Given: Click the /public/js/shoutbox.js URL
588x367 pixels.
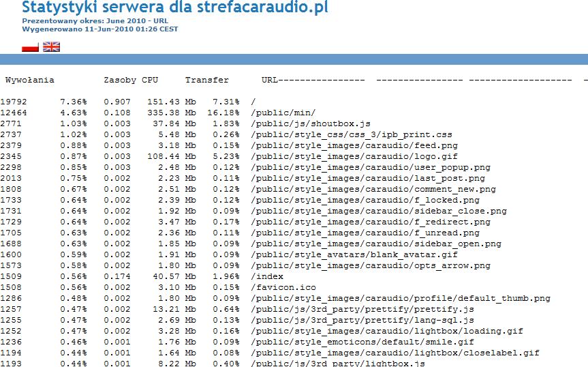Looking at the screenshot, I should coord(310,123).
